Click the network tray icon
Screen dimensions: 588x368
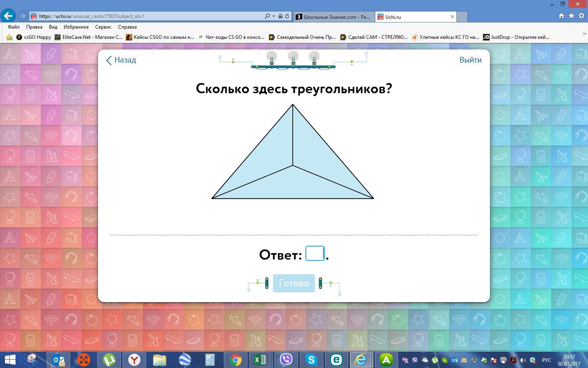point(474,360)
